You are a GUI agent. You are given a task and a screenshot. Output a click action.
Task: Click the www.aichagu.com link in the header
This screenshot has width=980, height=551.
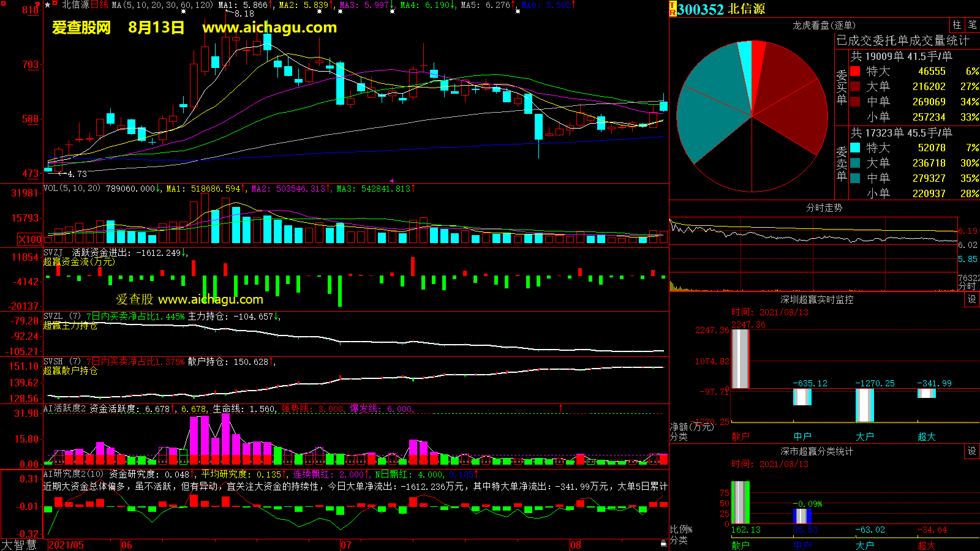[269, 28]
